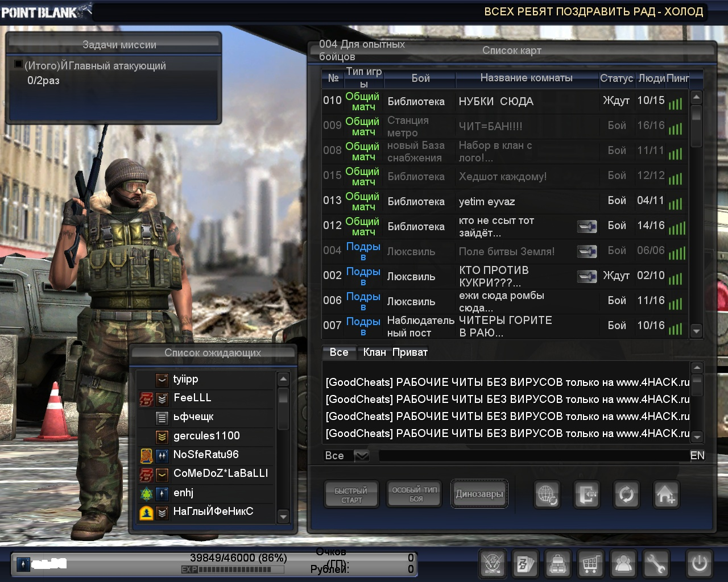This screenshot has width=728, height=582.
Task: Switch to the Клан chat tab
Action: tap(374, 352)
